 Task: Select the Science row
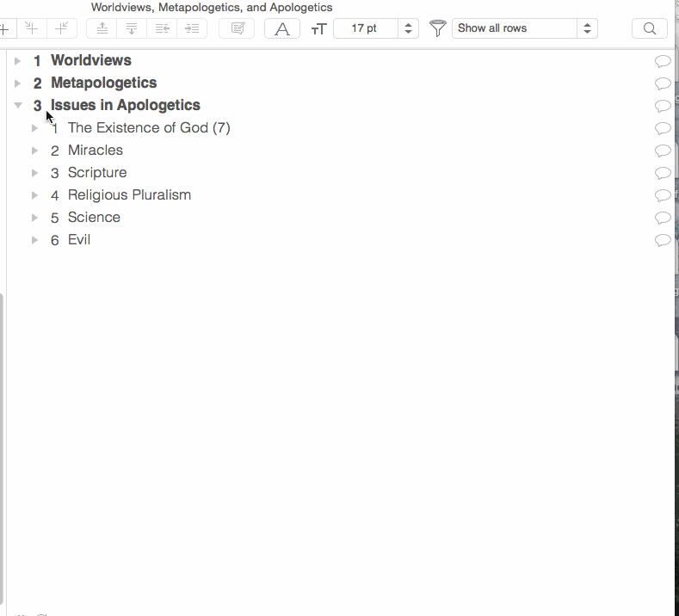tap(94, 218)
